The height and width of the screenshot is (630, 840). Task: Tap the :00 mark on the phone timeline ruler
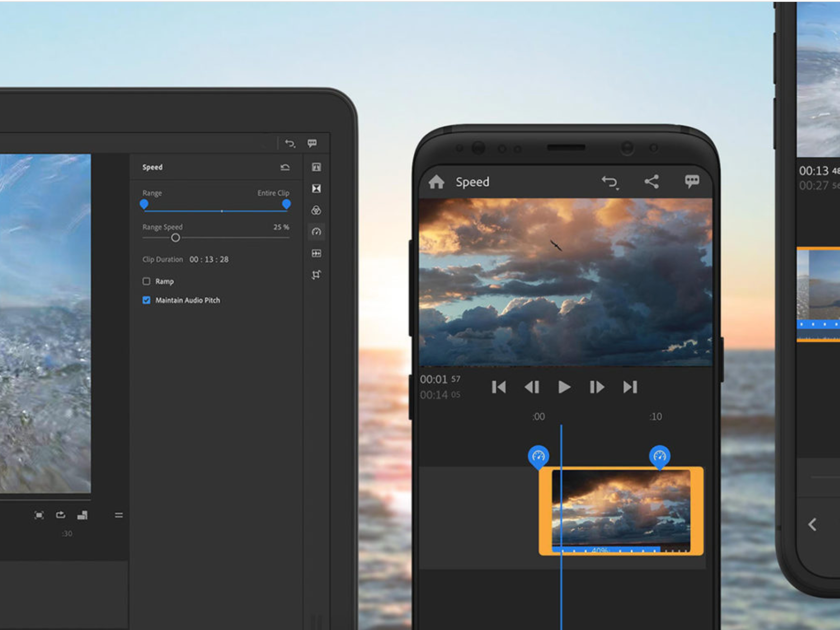click(538, 417)
